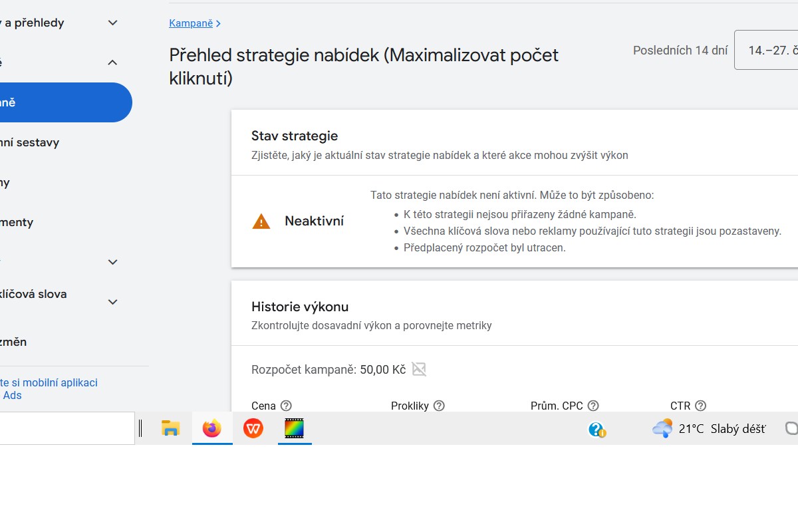The width and height of the screenshot is (798, 532).
Task: Open File Explorer on the taskbar
Action: pos(171,428)
